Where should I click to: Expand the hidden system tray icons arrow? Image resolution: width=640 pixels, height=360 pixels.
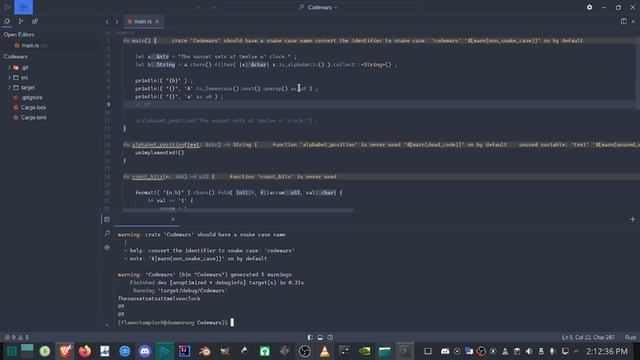(576, 351)
